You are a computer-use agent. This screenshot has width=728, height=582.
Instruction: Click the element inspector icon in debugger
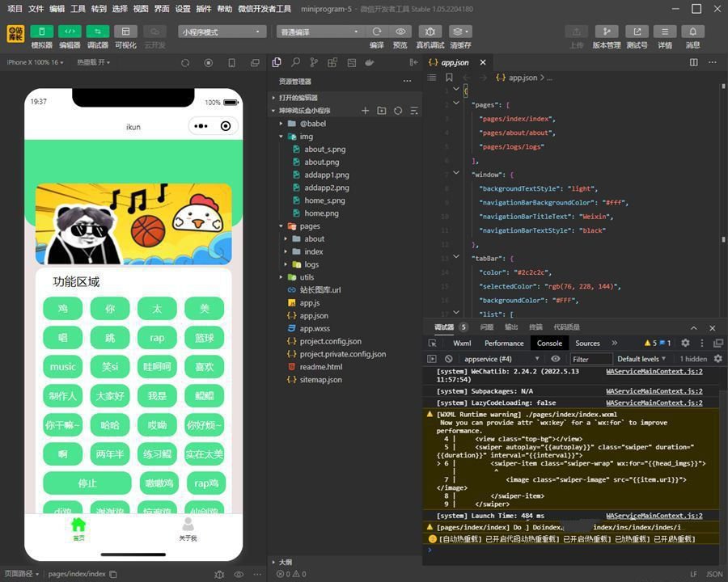point(434,344)
